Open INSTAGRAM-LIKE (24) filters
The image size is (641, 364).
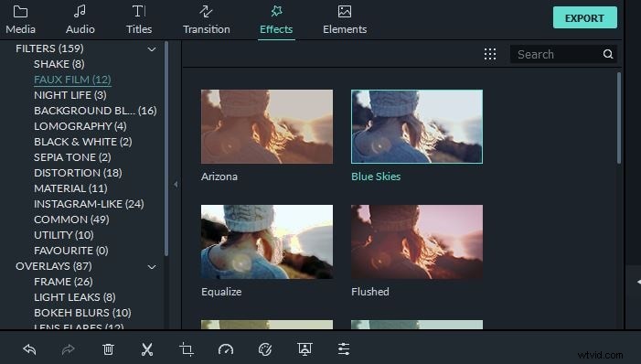[89, 204]
